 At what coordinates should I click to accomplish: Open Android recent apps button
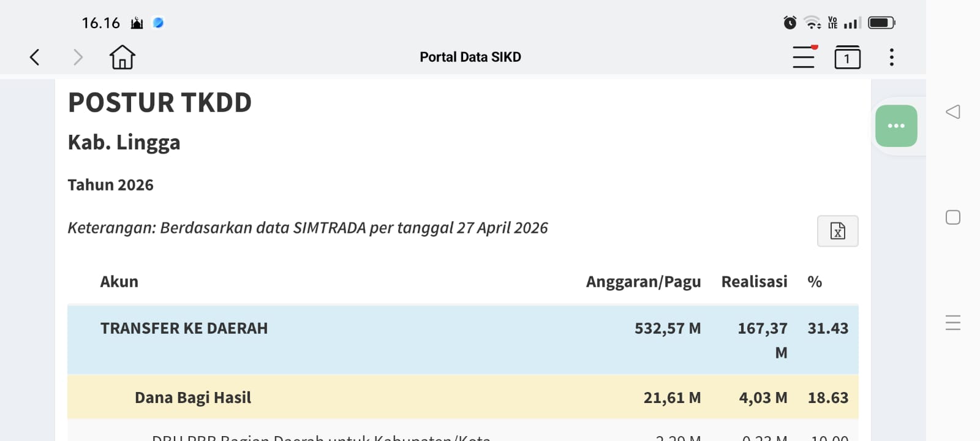click(x=952, y=322)
